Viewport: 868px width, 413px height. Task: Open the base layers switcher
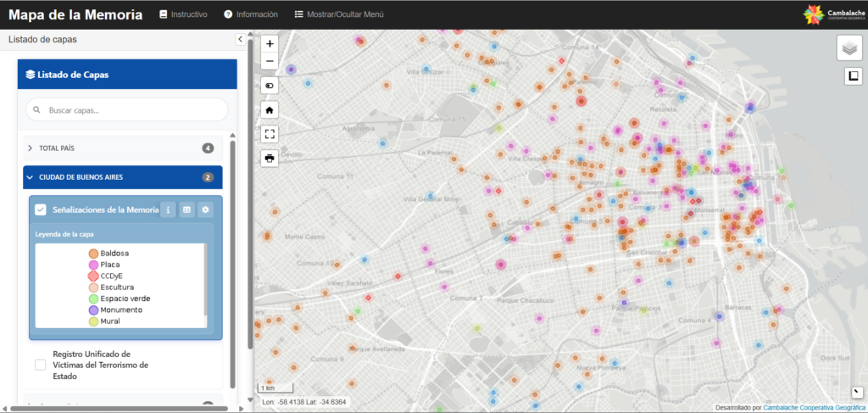coord(849,48)
